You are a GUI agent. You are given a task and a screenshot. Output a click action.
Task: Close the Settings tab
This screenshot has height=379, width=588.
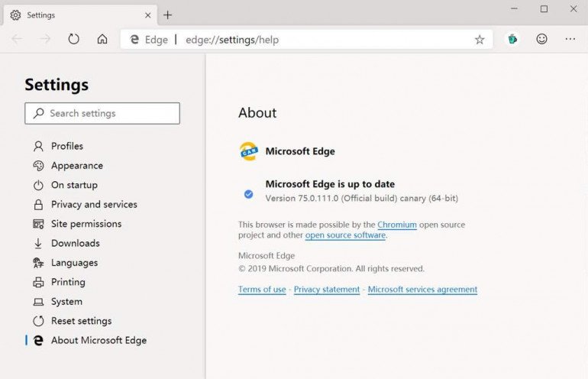coord(147,15)
